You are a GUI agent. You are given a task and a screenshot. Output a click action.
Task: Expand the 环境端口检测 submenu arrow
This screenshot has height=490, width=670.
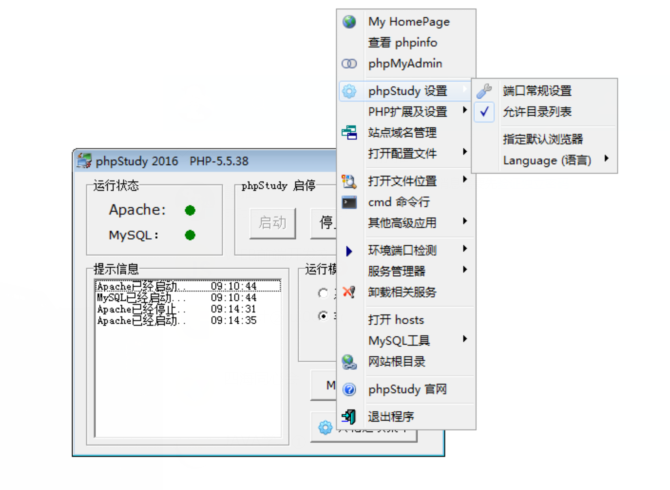tap(465, 249)
